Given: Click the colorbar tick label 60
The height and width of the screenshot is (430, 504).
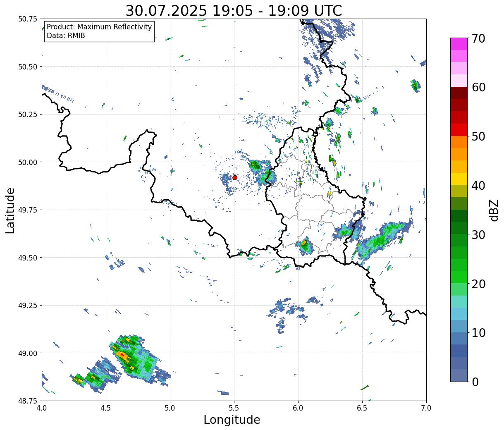Looking at the screenshot, I should pos(478,87).
